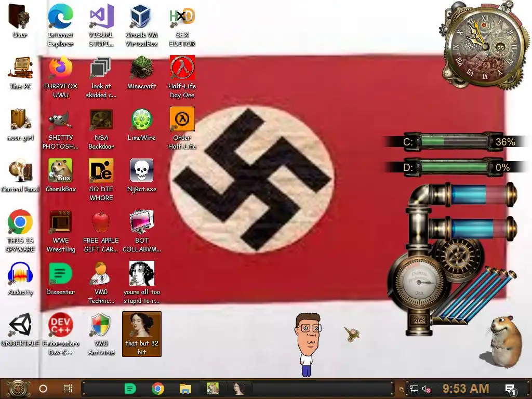
Task: Open the 'look at skidded c...' icon
Action: (x=101, y=77)
